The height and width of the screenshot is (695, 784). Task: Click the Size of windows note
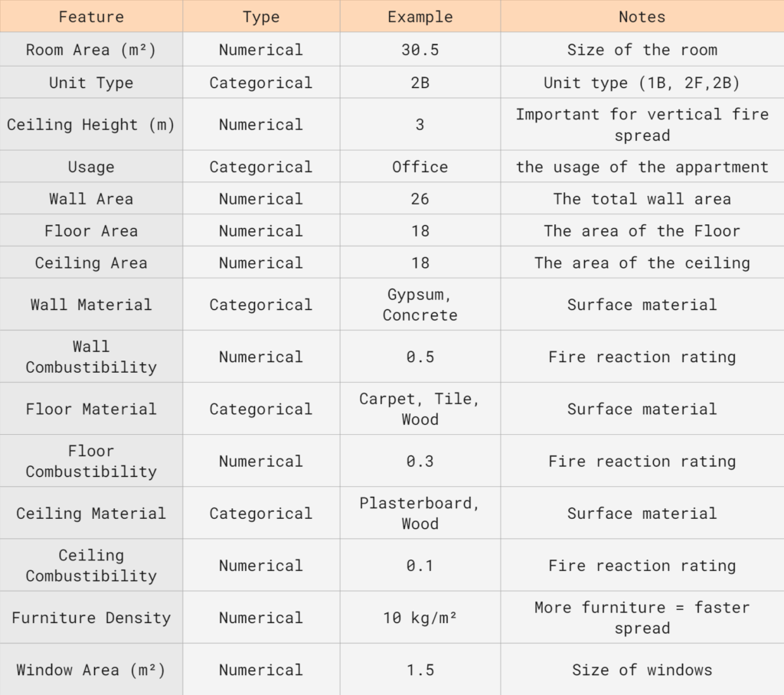(x=642, y=670)
